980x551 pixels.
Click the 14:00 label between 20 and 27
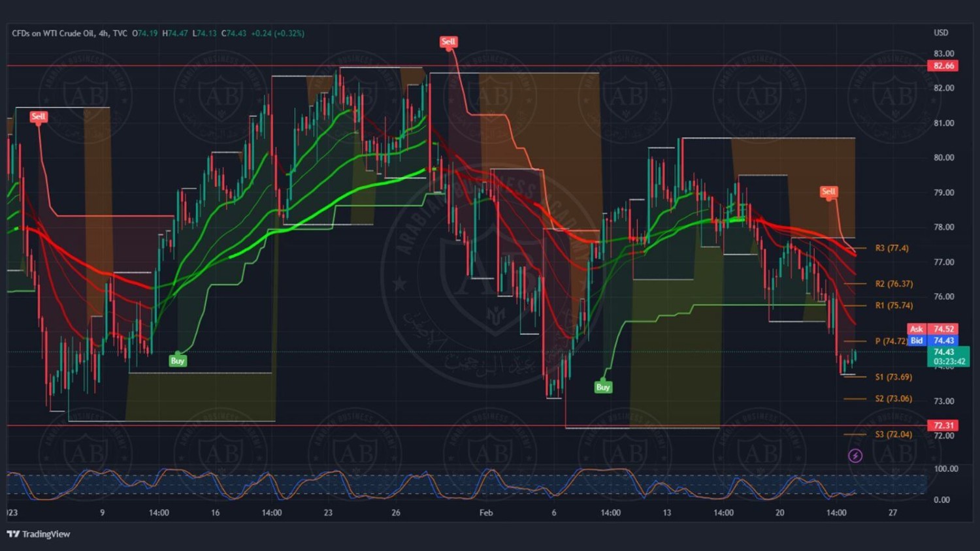coord(836,513)
